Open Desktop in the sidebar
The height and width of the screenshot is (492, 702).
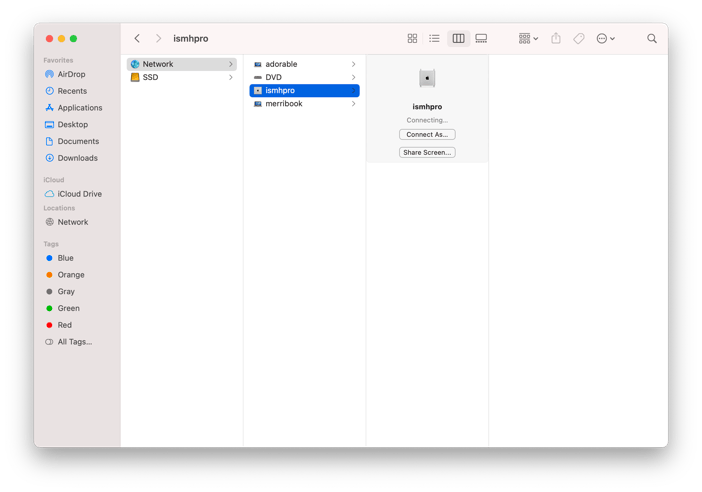tap(66, 124)
